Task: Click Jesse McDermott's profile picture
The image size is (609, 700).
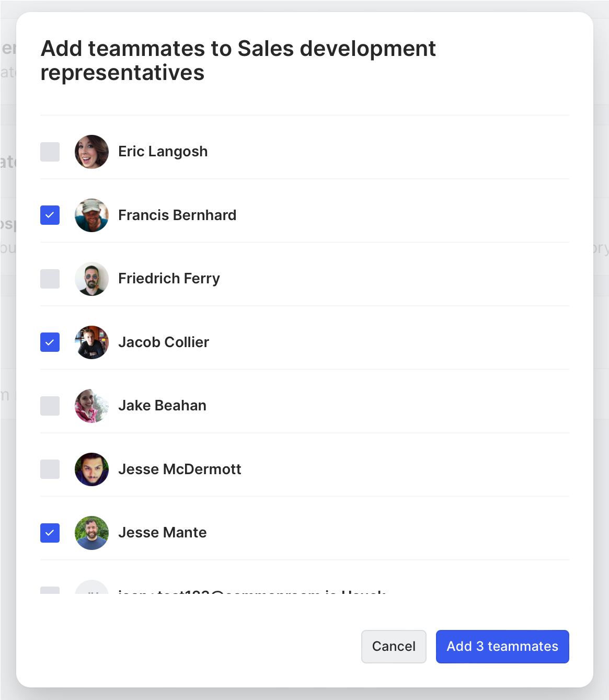Action: click(x=91, y=469)
